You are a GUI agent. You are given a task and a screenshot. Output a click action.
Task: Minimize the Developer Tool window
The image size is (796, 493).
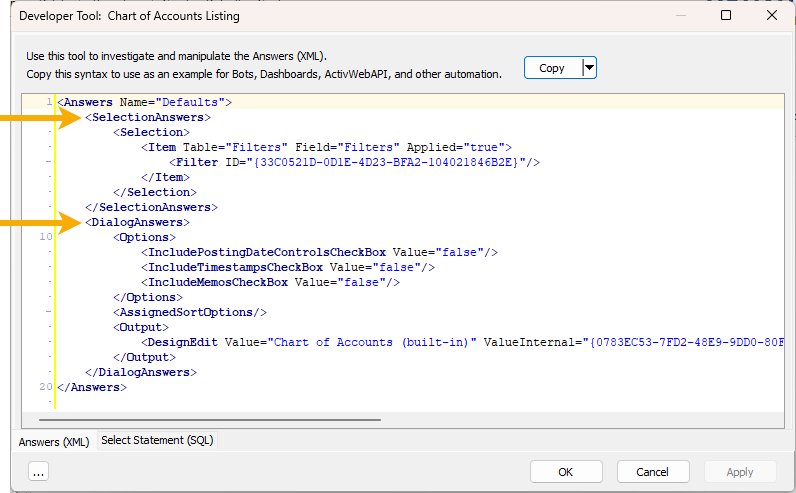[x=681, y=15]
